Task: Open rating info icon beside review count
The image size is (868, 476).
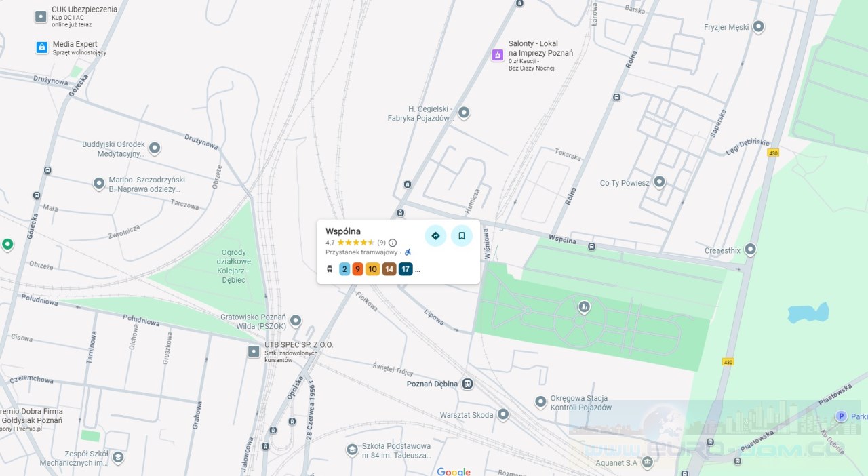Action: point(393,243)
